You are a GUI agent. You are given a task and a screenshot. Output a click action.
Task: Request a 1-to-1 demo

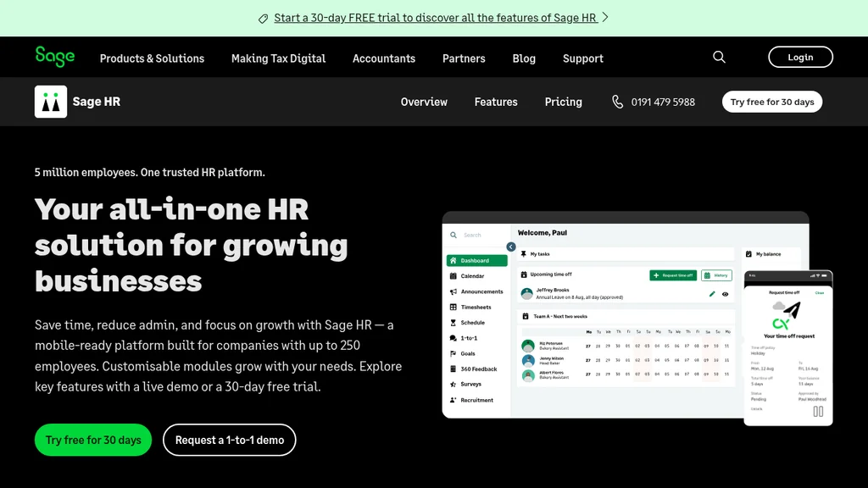pyautogui.click(x=229, y=440)
